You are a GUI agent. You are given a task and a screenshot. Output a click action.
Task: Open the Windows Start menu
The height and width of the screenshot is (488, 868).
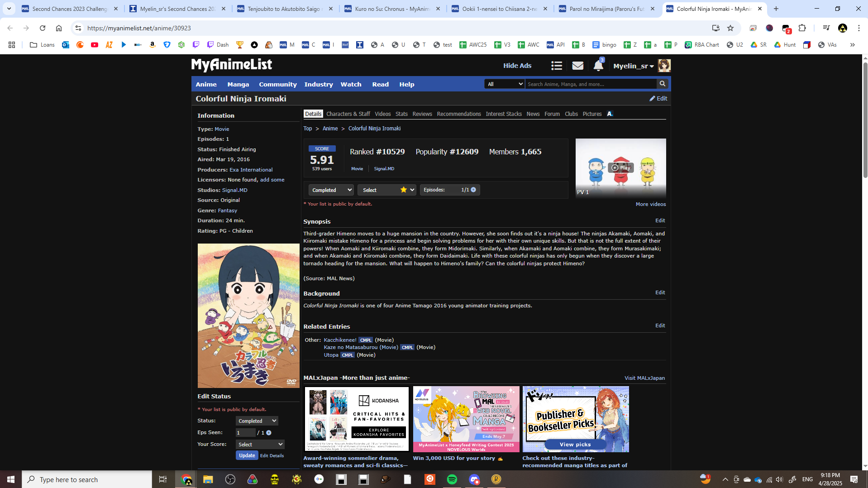(11, 479)
